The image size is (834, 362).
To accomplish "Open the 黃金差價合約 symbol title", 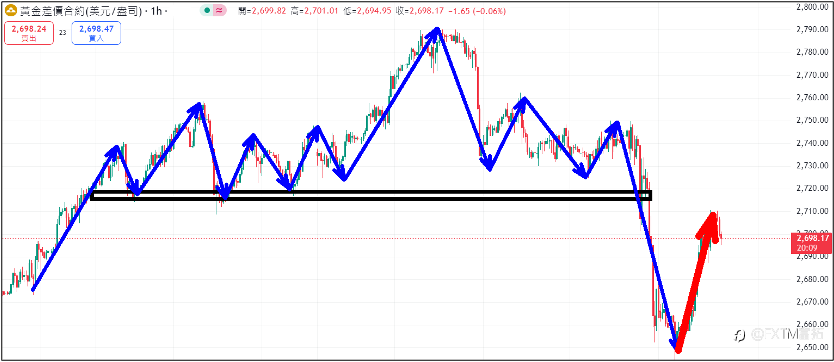I will coord(80,11).
